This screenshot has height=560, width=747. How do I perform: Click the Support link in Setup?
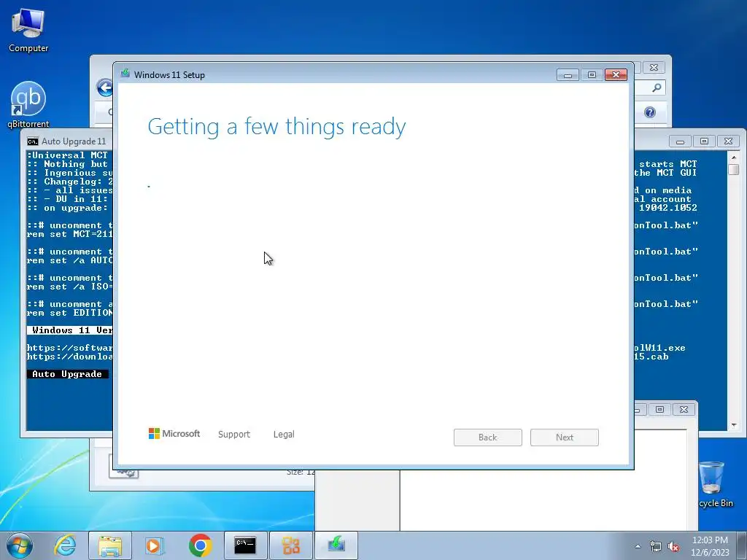click(234, 435)
